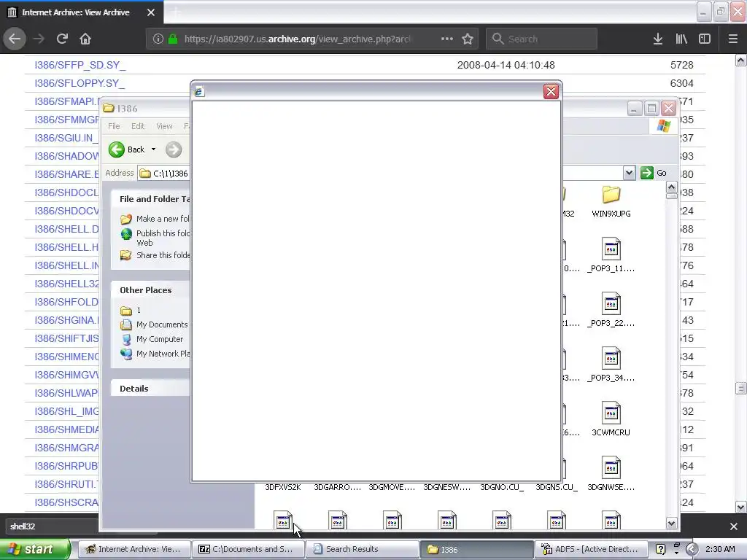This screenshot has height=560, width=747.
Task: Select the _POP3_11 file icon
Action: 611,249
